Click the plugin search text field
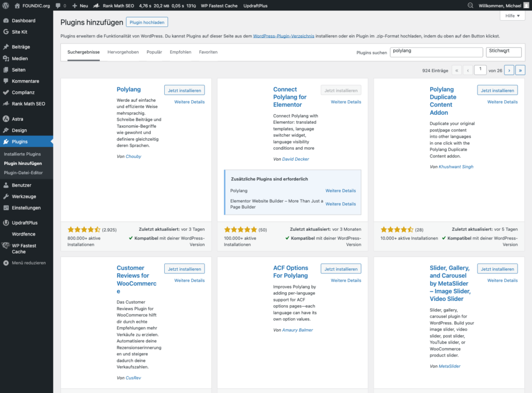Image resolution: width=532 pixels, height=393 pixels. click(x=436, y=52)
